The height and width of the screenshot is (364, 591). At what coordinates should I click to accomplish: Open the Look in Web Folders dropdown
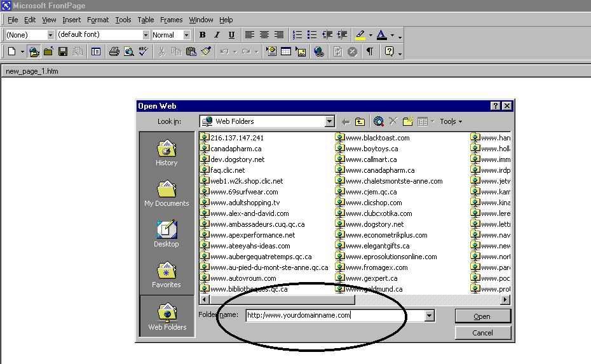(329, 121)
